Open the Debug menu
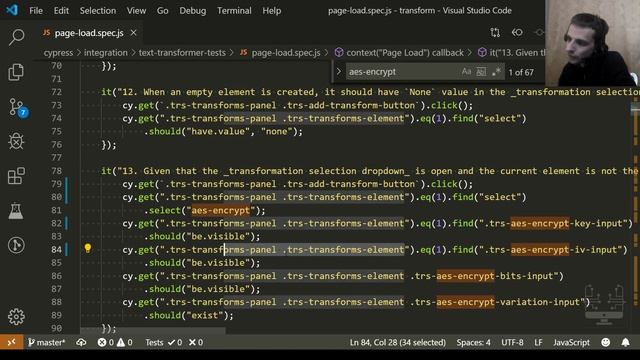The width and height of the screenshot is (640, 360). (193, 11)
